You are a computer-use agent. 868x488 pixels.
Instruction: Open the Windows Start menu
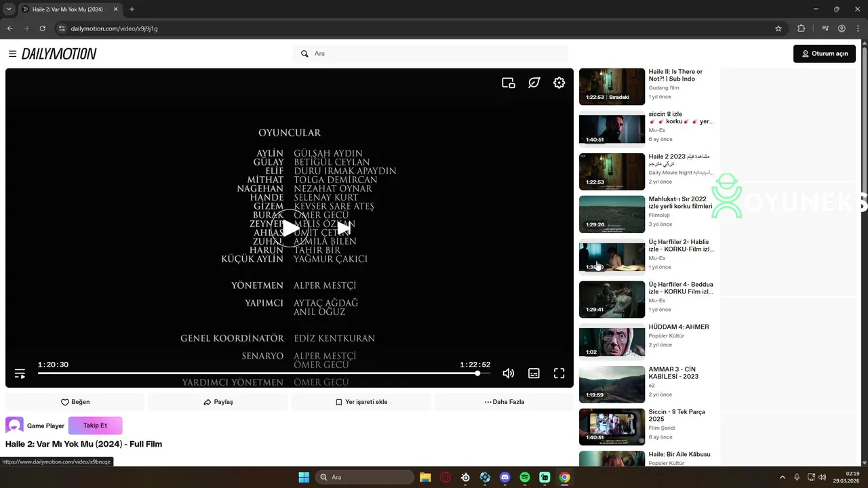[x=304, y=477]
